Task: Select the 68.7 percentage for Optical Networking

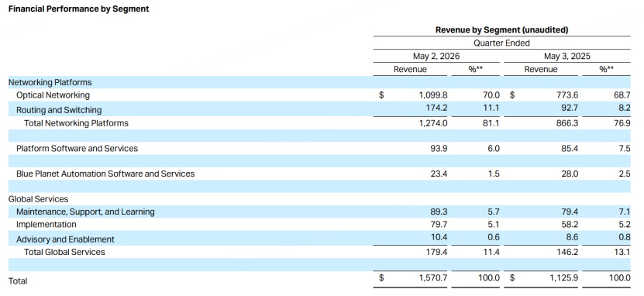Action: 622,95
